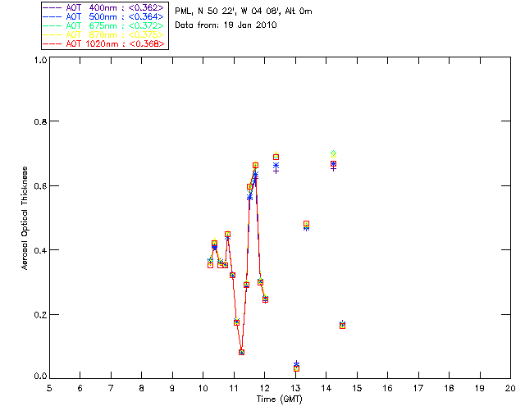Viewport: 525px width, 420px height.
Task: Click the x-axis label 13
Action: point(295,388)
